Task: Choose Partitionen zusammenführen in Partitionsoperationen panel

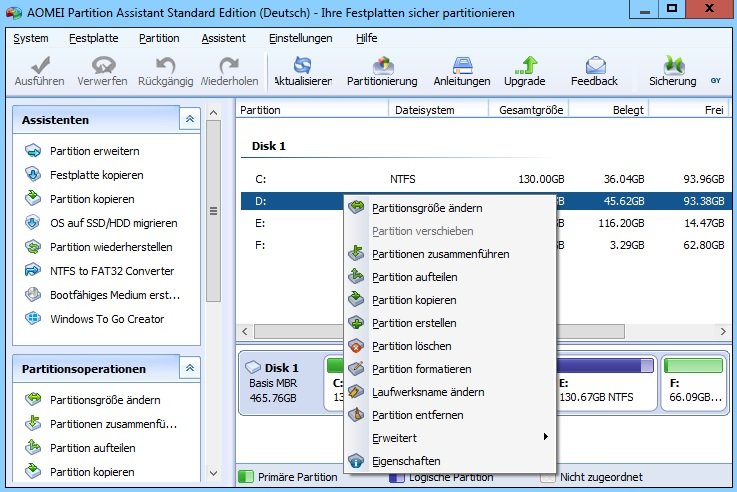Action: pos(113,424)
